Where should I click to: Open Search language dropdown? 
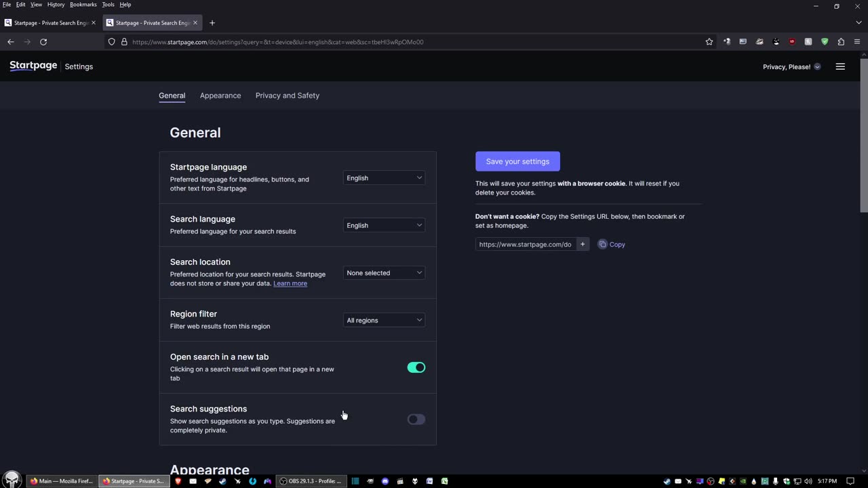[x=384, y=225]
